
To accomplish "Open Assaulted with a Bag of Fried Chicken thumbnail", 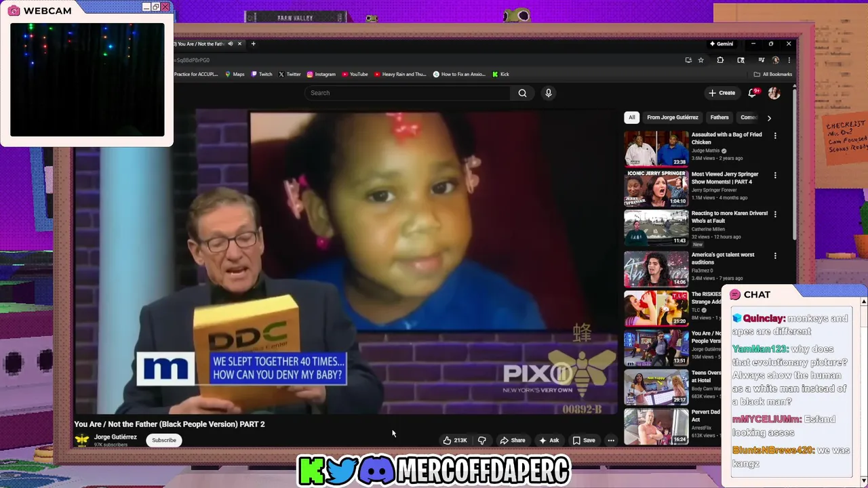I will click(x=656, y=149).
